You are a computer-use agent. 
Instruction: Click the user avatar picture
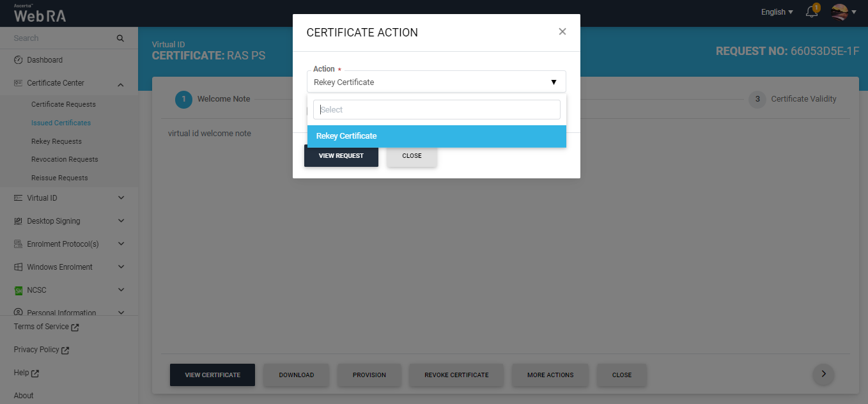(x=839, y=12)
